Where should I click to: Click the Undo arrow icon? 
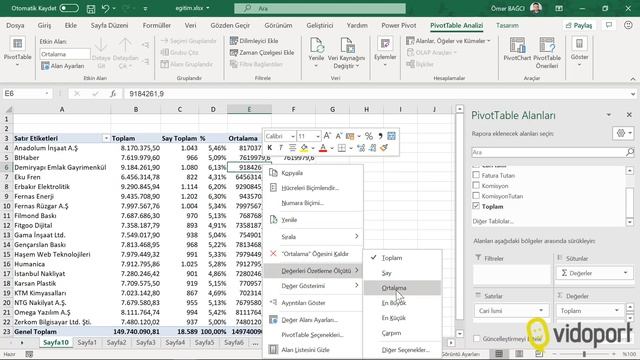pos(106,9)
